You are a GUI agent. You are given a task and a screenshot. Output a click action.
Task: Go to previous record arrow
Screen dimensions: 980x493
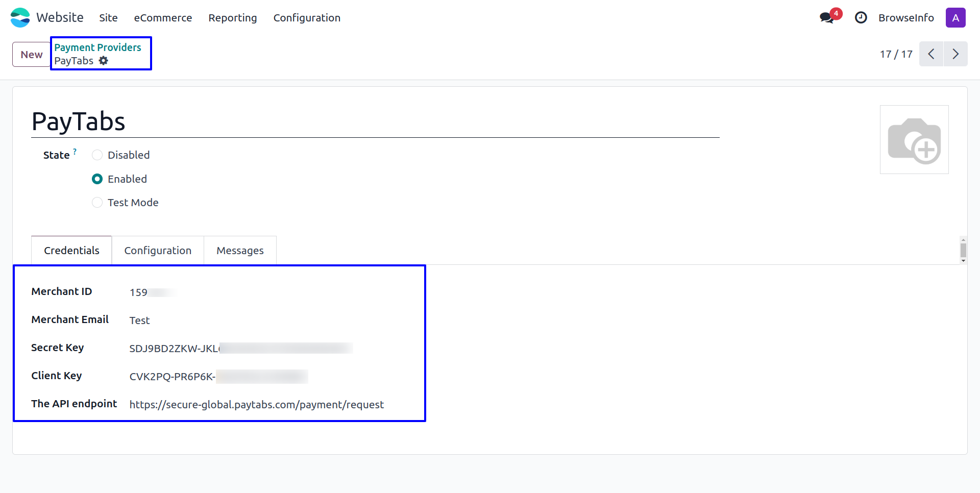(x=931, y=54)
